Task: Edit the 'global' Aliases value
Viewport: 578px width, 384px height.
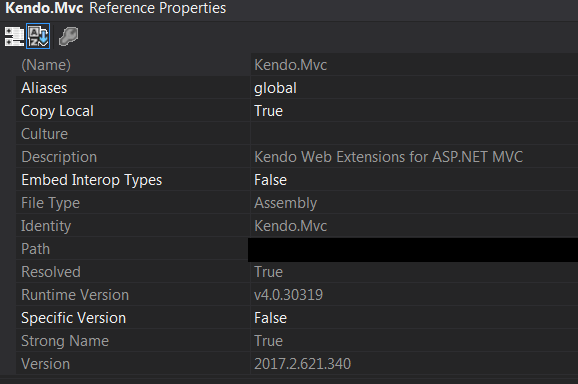Action: coord(275,88)
